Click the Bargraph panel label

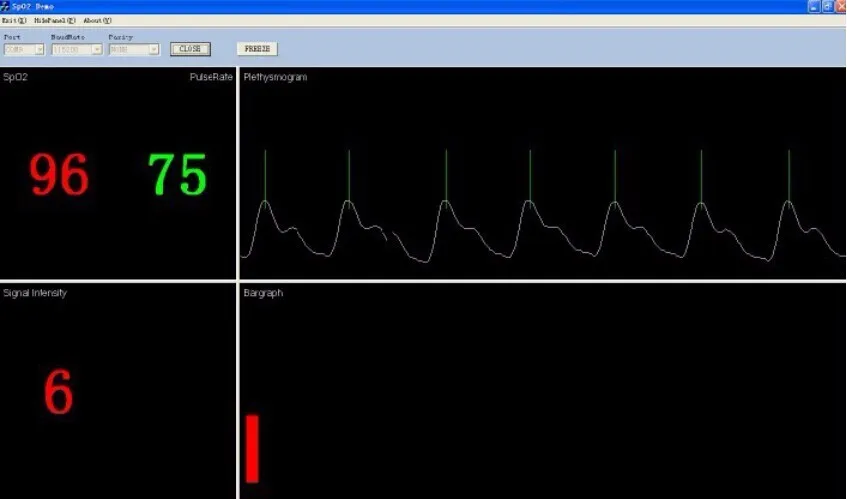coord(263,293)
